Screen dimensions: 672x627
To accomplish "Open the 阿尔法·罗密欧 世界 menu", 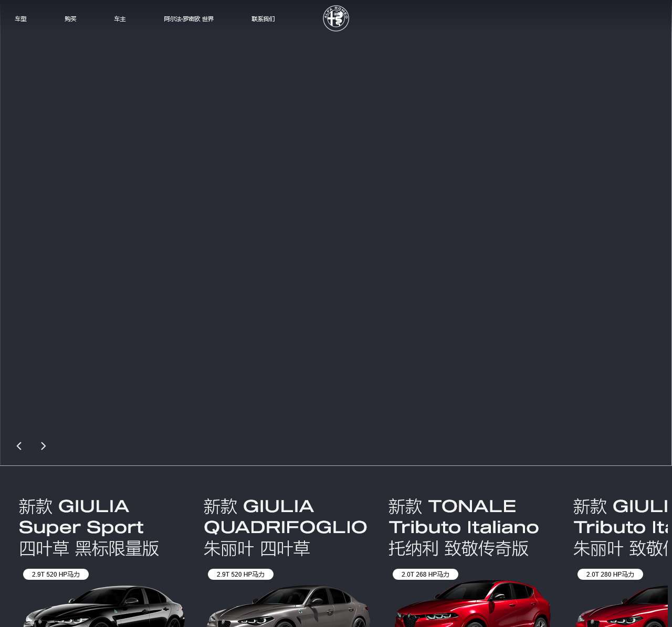I will click(188, 19).
